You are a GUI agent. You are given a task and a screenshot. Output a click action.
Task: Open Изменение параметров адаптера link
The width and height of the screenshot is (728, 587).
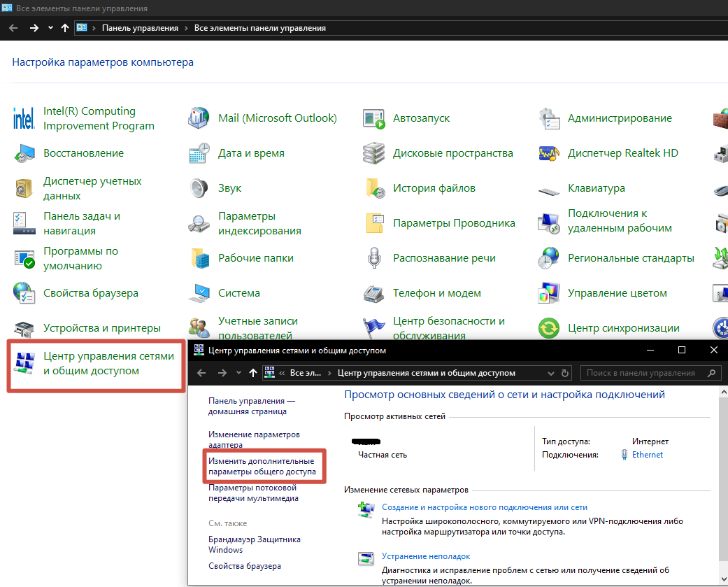pyautogui.click(x=254, y=439)
